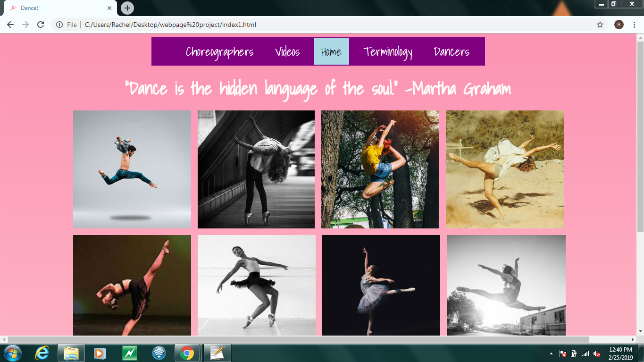Open the shirtless leaping male dancer photo
The height and width of the screenshot is (362, 644).
click(132, 169)
